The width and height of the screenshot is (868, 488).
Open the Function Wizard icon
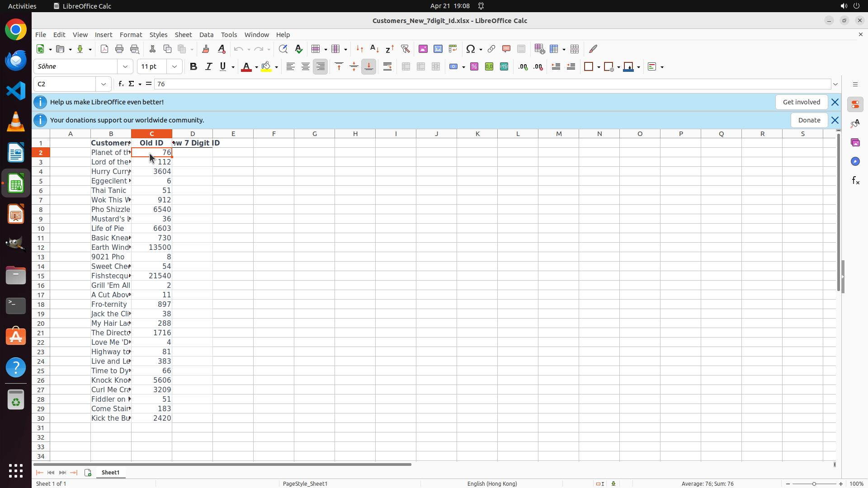coord(121,84)
